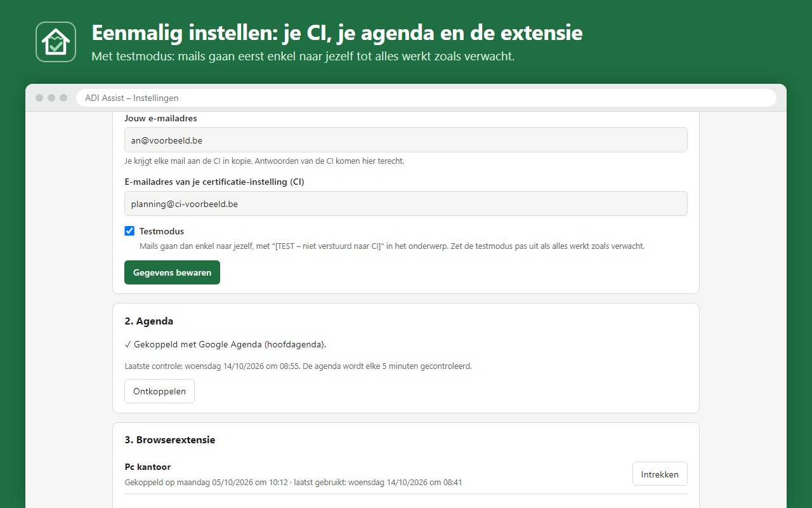This screenshot has height=508, width=812.
Task: Click the Gegevens bewaren button
Action: point(172,272)
